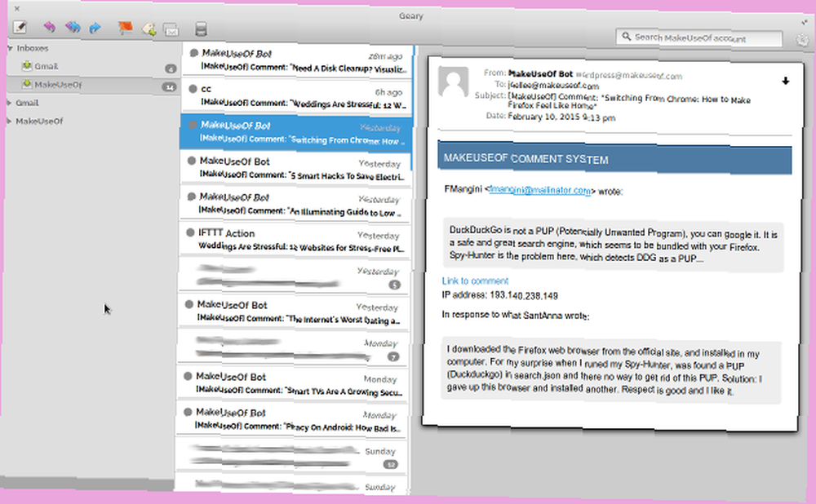This screenshot has width=816, height=504.
Task: Open the label tag menu in toolbar
Action: (x=149, y=29)
